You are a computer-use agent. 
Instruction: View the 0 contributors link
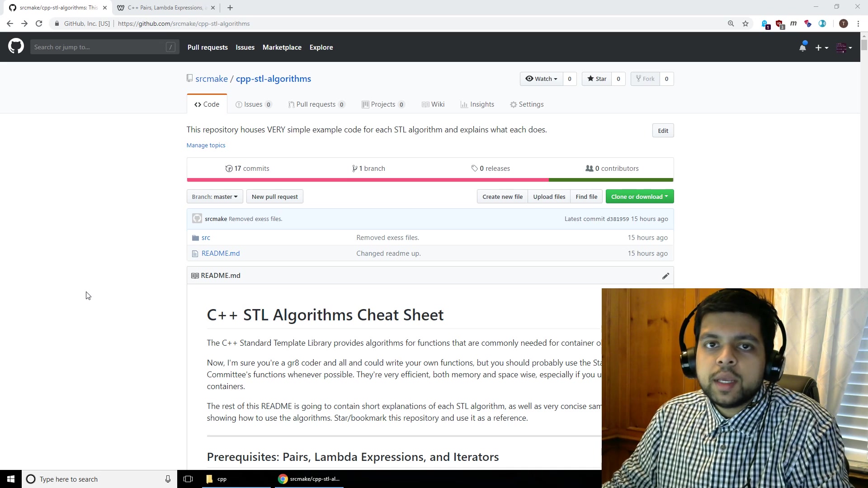coord(612,169)
